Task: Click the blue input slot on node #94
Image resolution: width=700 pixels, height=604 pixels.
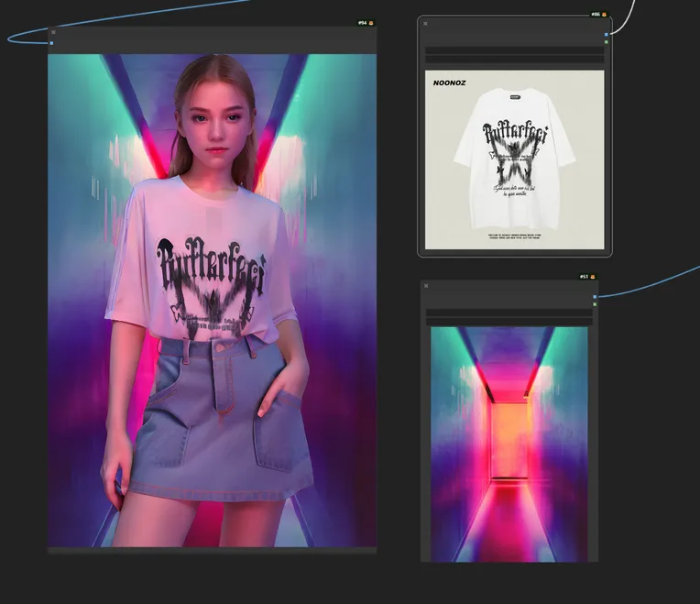Action: click(52, 42)
